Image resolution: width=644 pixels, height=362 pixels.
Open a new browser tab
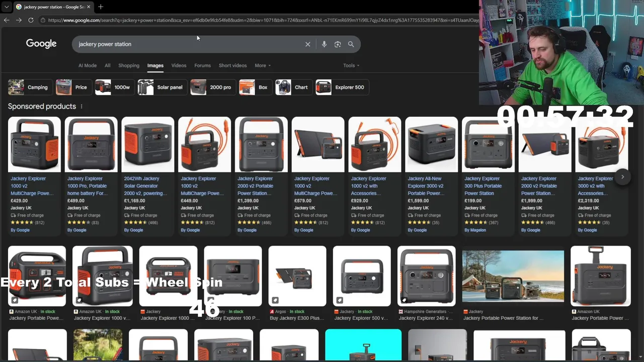click(101, 7)
